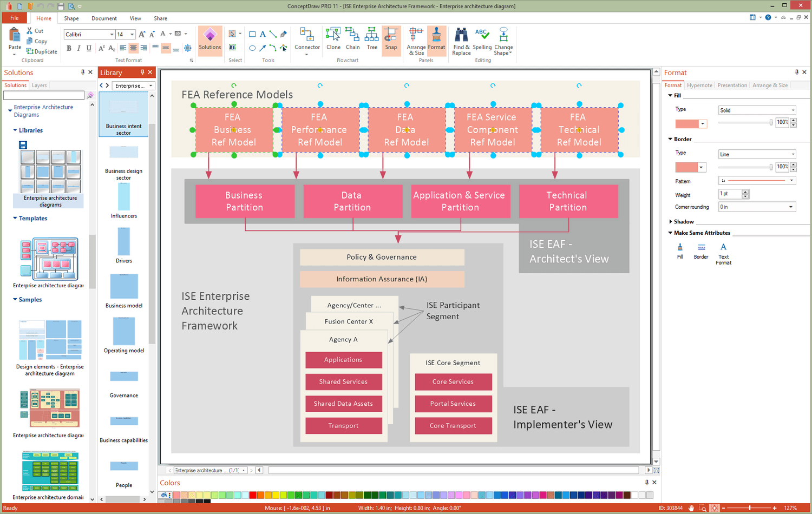
Task: Run the Spelling checker
Action: [x=481, y=39]
